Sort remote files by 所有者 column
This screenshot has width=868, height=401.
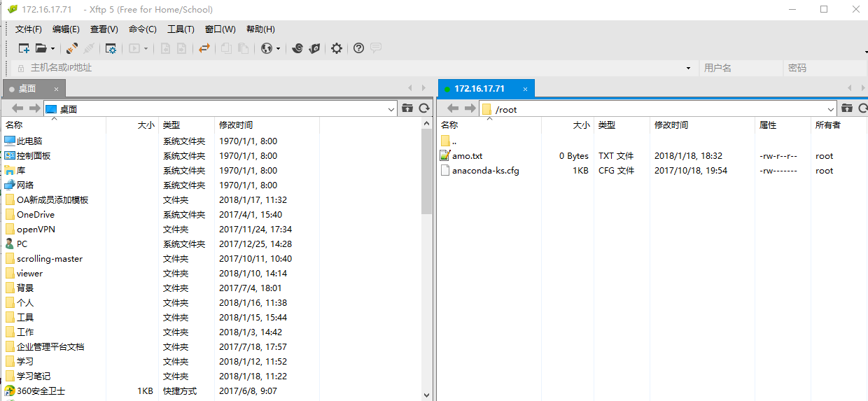[x=839, y=125]
